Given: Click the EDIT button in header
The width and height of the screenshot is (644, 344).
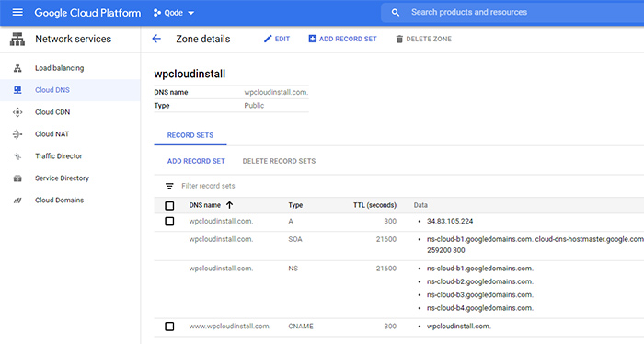Looking at the screenshot, I should point(277,39).
